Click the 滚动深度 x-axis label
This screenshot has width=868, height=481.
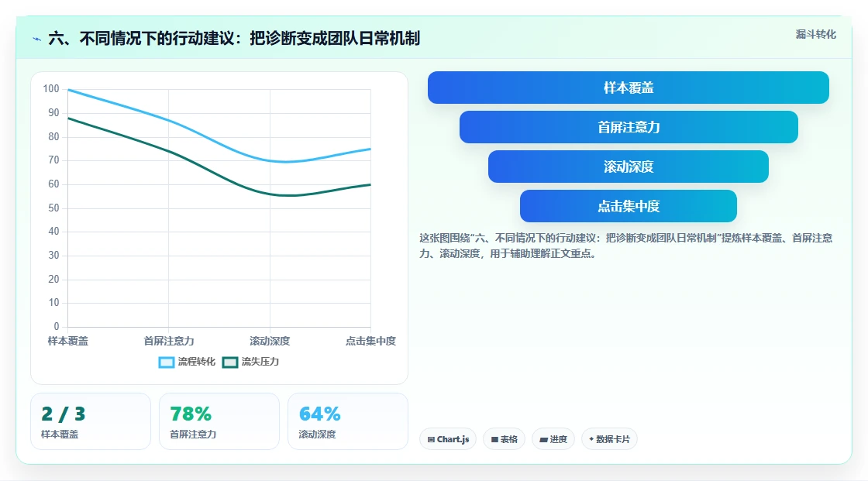(x=270, y=341)
